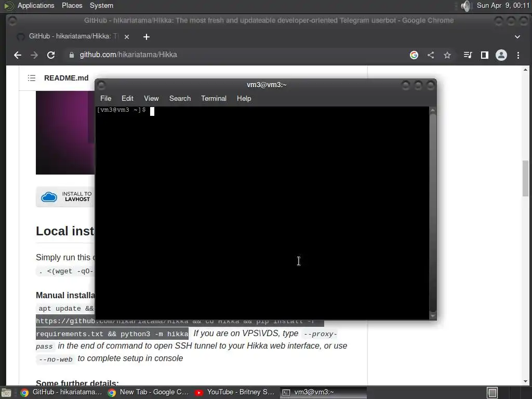
Task: Open a new Chrome tab
Action: pos(146,37)
